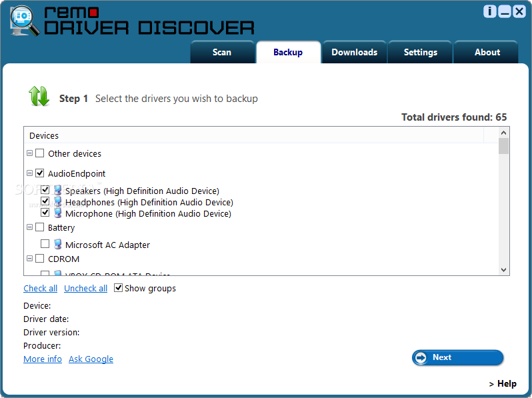Image resolution: width=532 pixels, height=398 pixels.
Task: Select the Speakers device icon
Action: 58,190
